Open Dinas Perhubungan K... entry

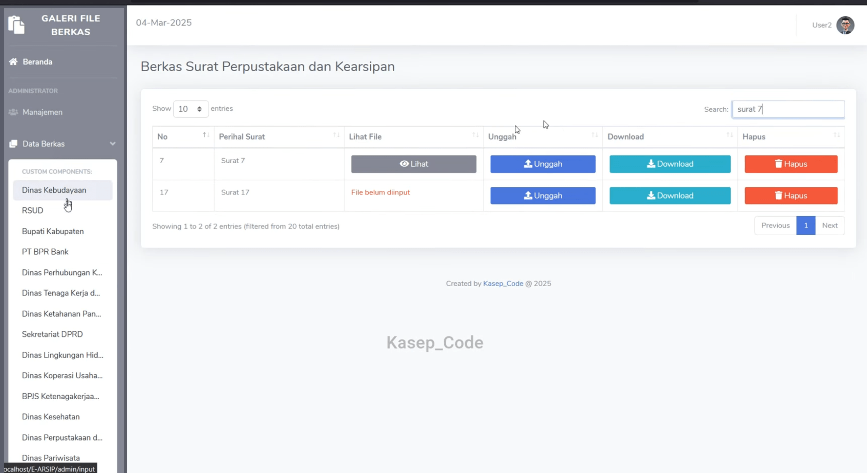[62, 273]
